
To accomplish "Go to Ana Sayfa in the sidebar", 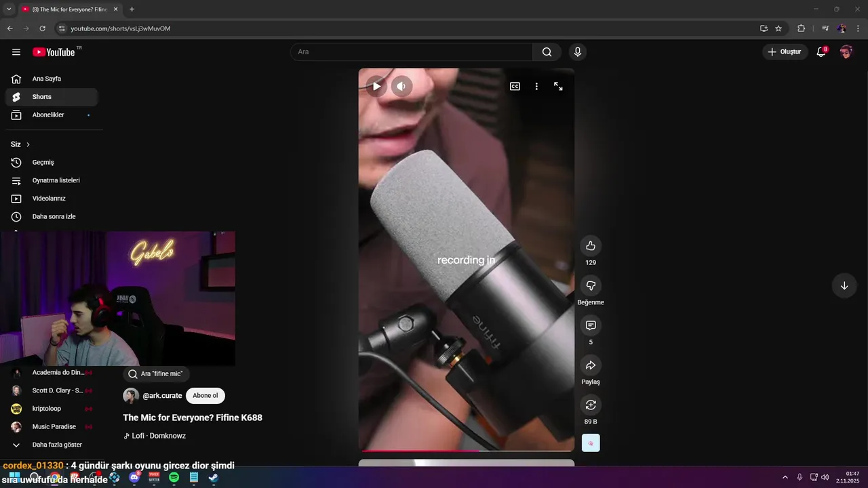I will (52, 79).
